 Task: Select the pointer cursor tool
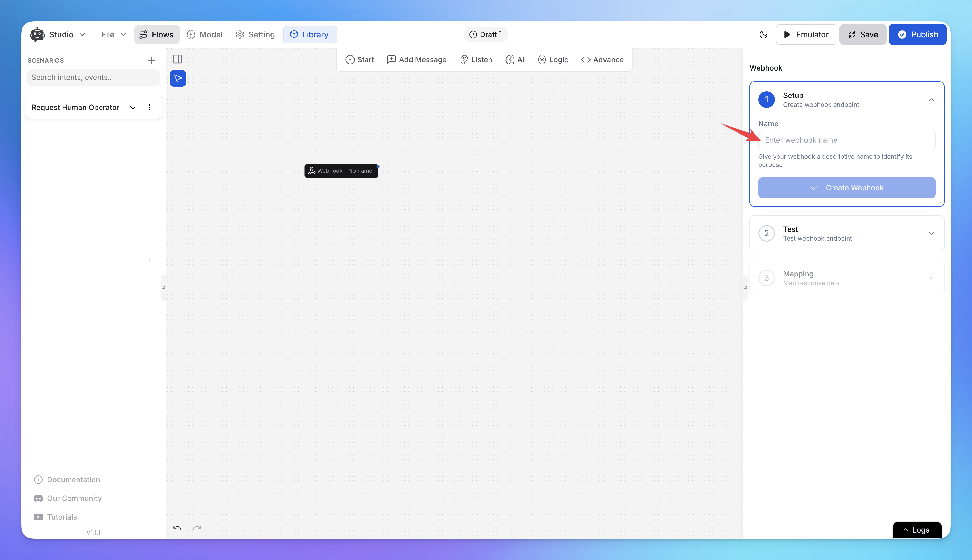click(x=178, y=78)
